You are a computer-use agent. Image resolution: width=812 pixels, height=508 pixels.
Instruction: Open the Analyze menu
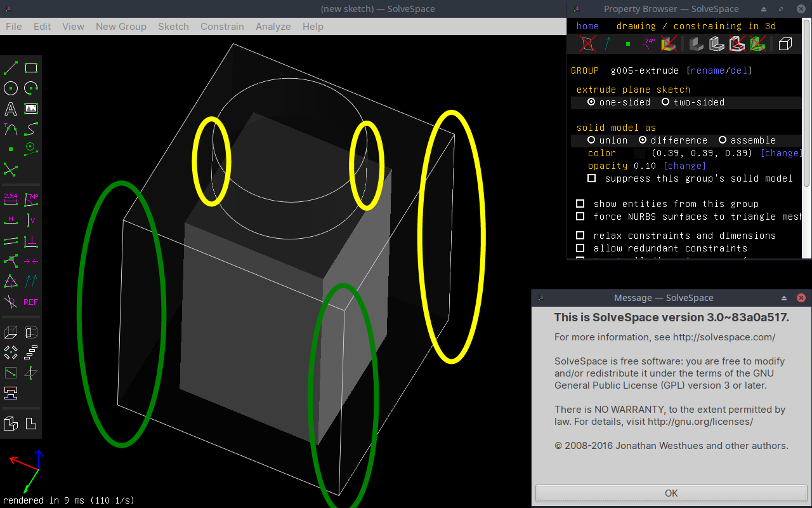click(x=273, y=27)
